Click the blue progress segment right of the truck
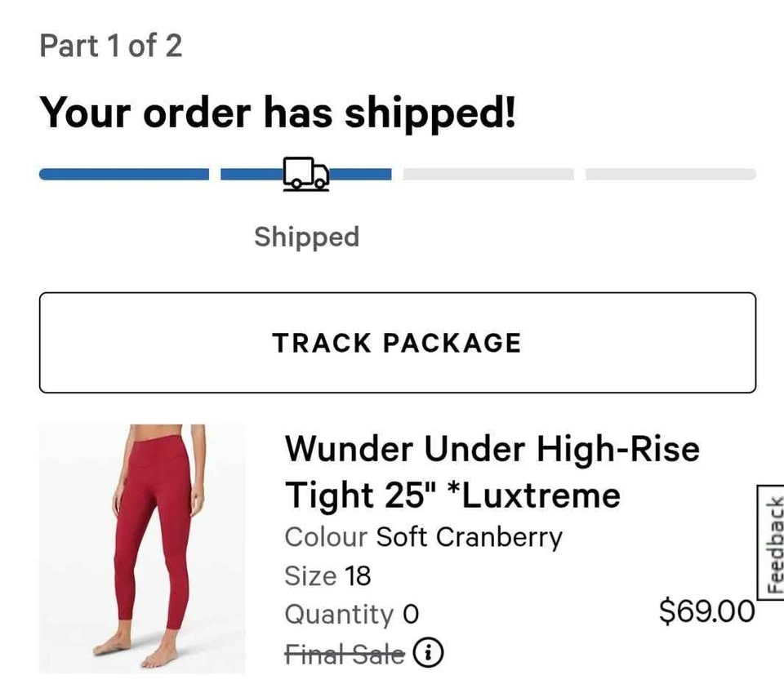Screen dimensions: 784x693 click(361, 174)
